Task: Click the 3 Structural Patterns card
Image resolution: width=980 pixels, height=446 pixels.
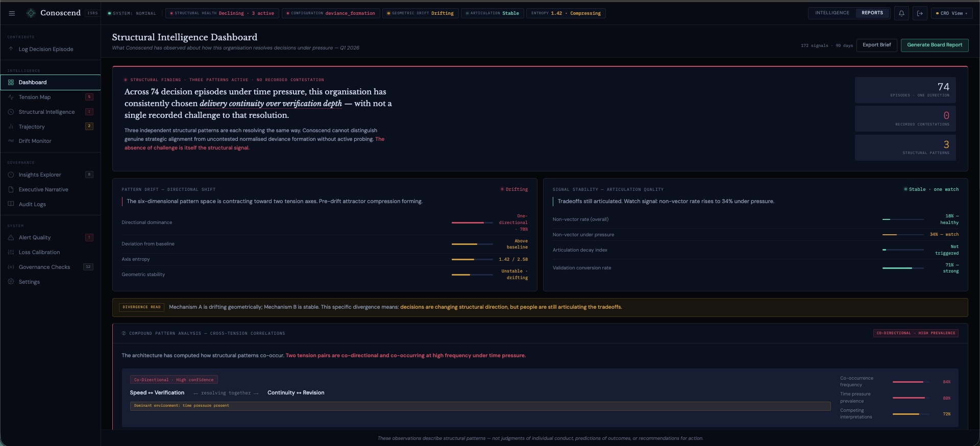Action: [x=905, y=147]
